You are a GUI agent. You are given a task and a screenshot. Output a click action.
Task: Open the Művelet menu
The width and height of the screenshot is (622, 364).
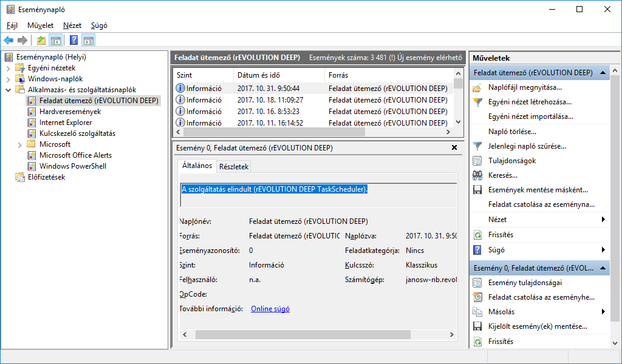point(40,25)
